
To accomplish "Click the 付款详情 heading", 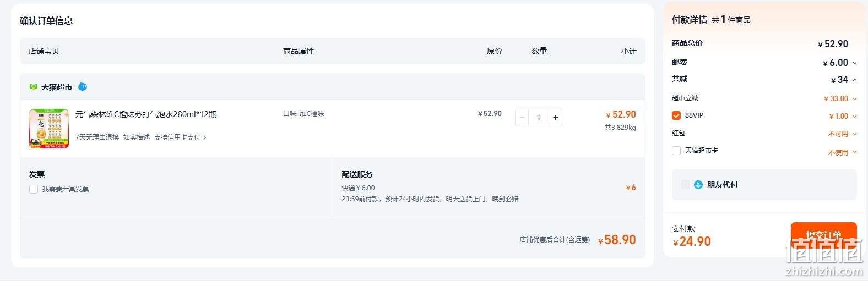I will click(x=689, y=20).
